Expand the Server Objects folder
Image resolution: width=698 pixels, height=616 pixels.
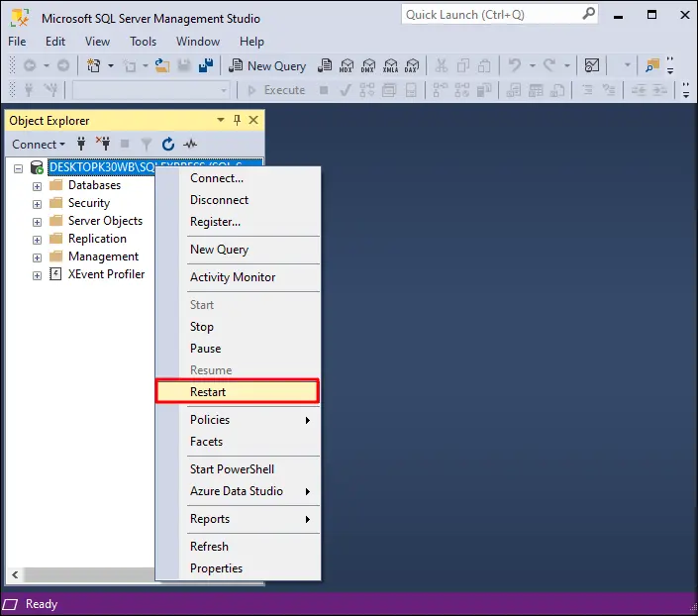37,222
